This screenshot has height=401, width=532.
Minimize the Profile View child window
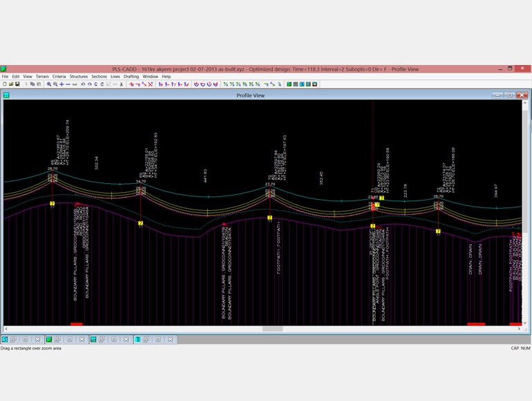coord(497,95)
